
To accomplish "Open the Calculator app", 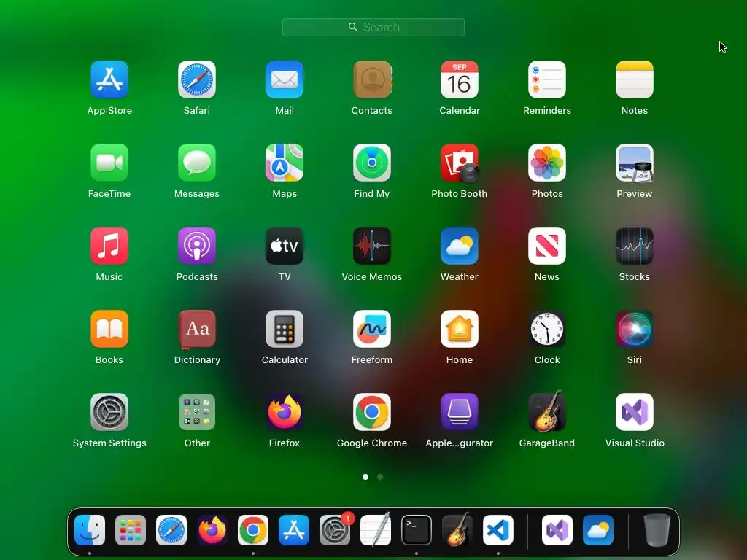I will point(285,329).
